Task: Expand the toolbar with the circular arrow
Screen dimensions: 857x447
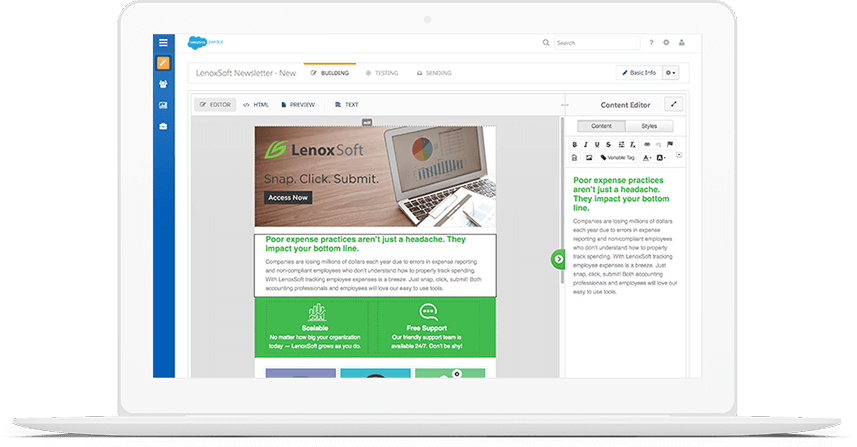Action: point(679,155)
